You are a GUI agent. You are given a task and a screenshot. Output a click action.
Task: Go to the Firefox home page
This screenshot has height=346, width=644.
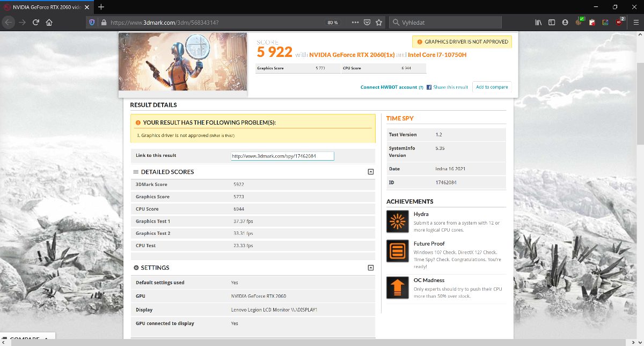click(x=49, y=23)
